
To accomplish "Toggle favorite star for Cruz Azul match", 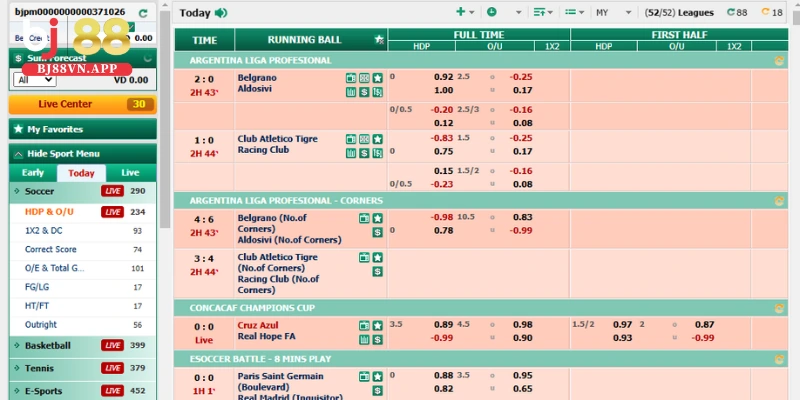I will coord(378,326).
